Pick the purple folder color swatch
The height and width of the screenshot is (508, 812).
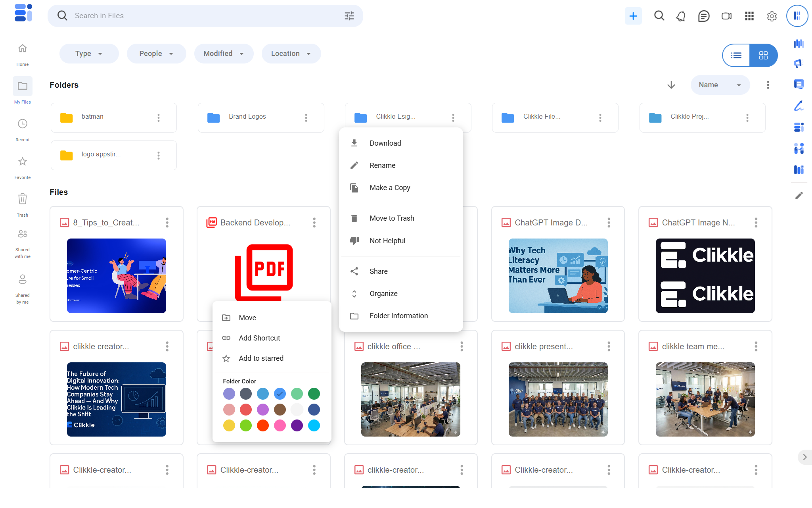point(297,425)
